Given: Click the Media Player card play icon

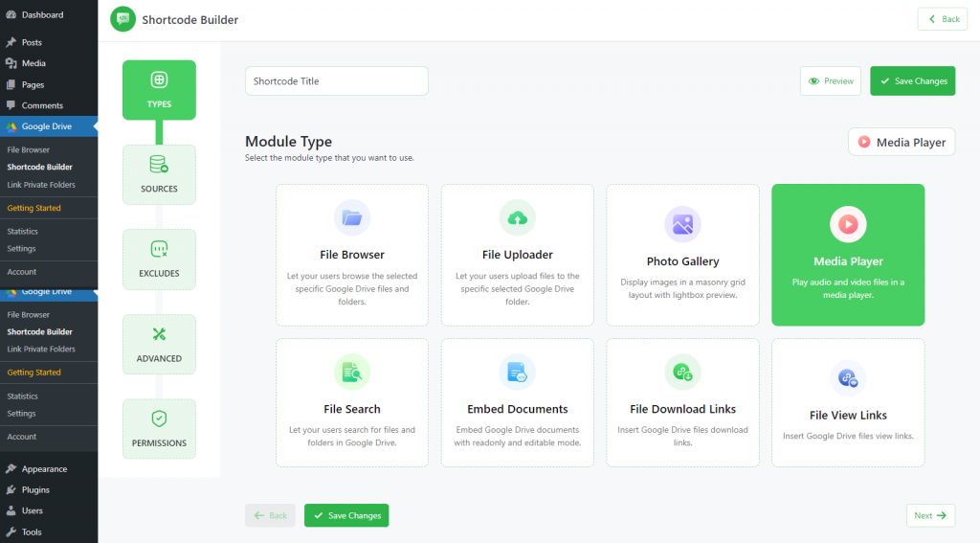Looking at the screenshot, I should pos(848,224).
